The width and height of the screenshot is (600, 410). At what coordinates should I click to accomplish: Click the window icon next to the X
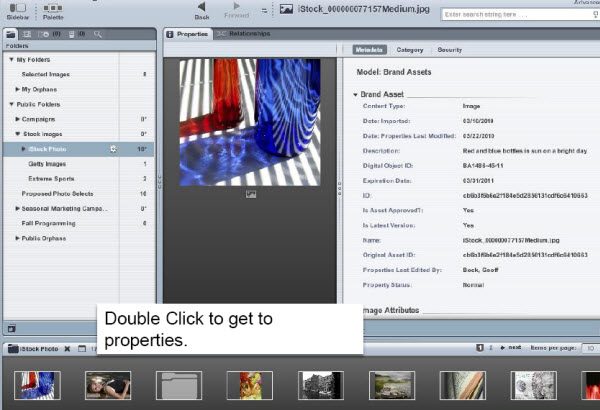tap(82, 349)
